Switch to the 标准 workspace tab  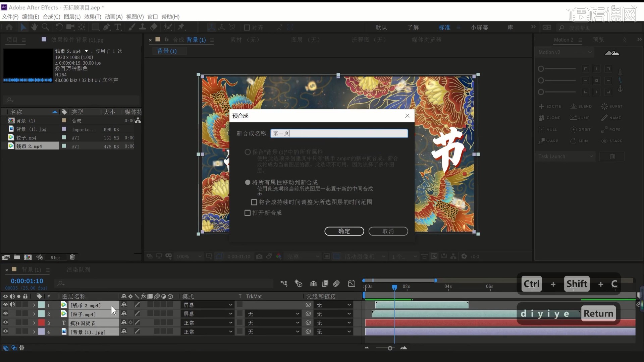coord(444,27)
